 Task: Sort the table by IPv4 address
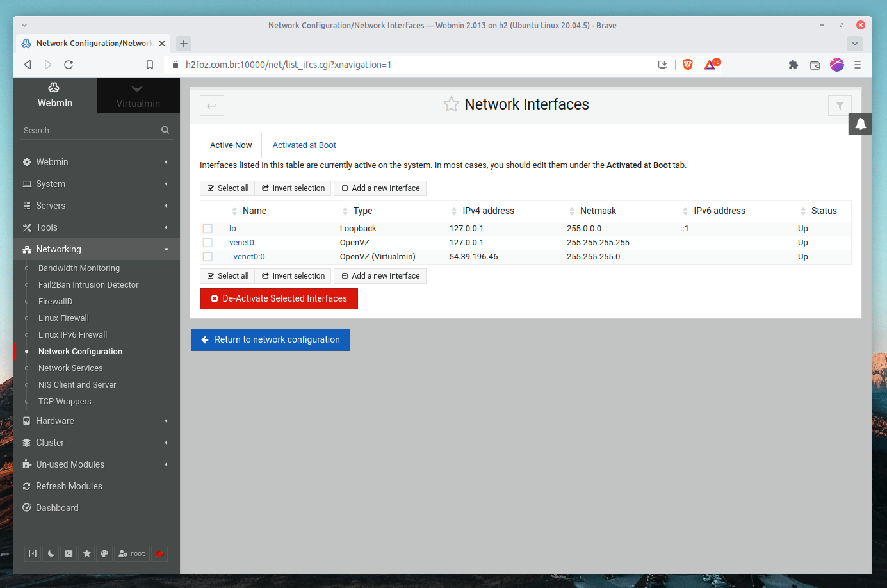489,210
